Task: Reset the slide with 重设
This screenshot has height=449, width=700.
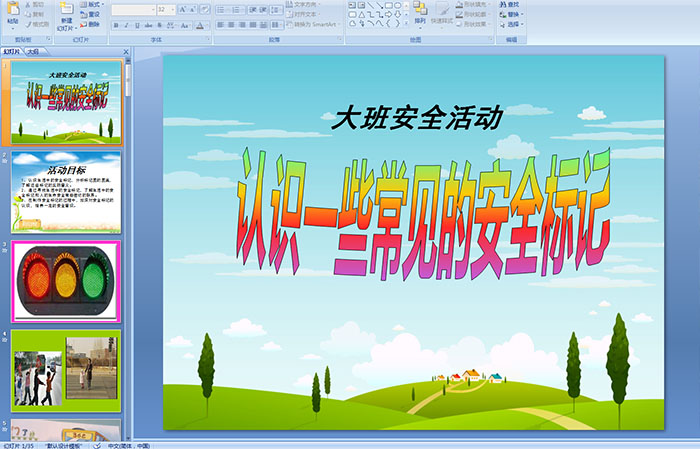Action: coord(91,14)
